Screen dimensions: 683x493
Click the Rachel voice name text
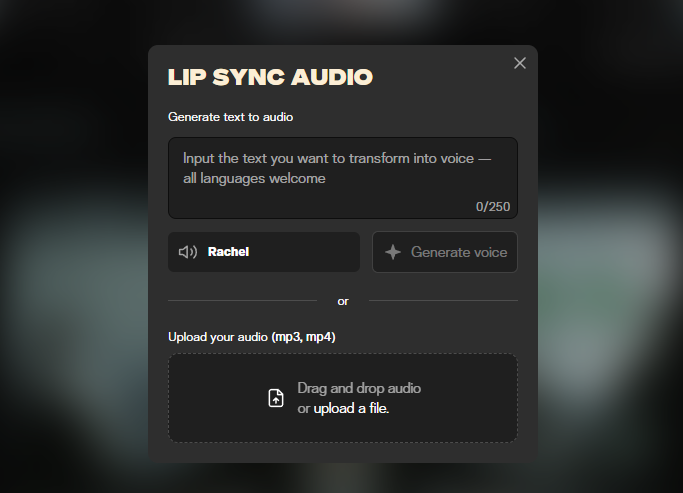tap(228, 252)
